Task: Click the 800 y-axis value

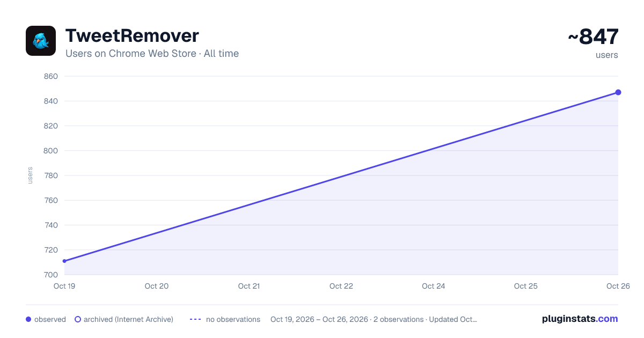Action: tap(50, 151)
